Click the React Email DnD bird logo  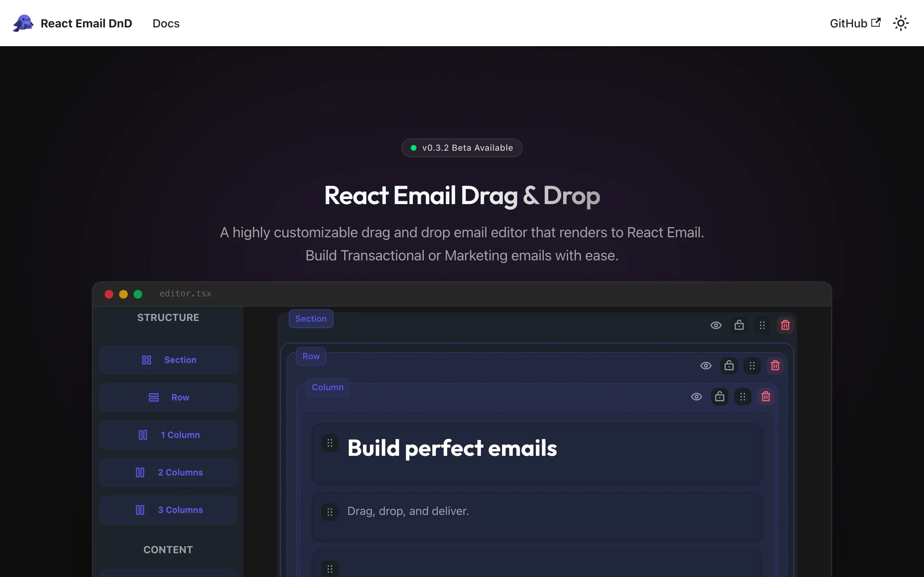[x=23, y=23]
